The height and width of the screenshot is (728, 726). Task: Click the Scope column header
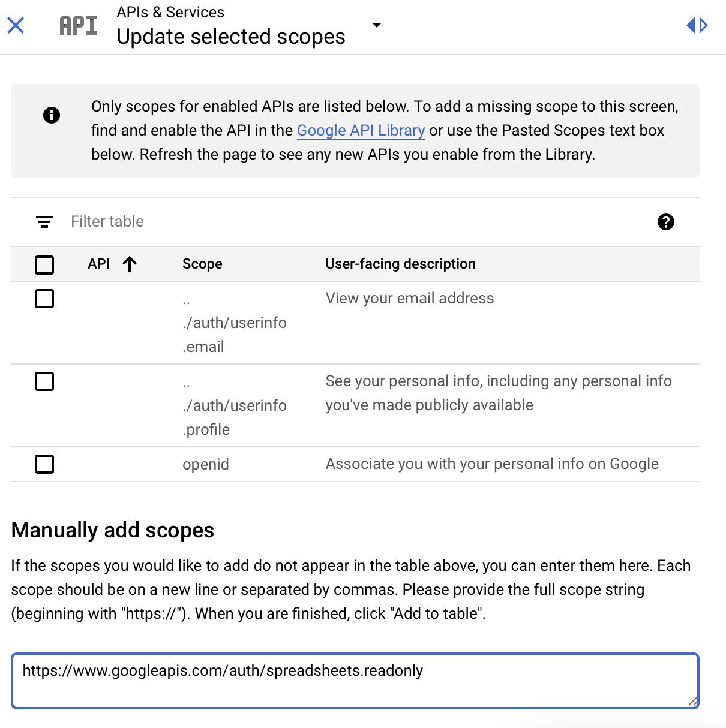[x=202, y=264]
